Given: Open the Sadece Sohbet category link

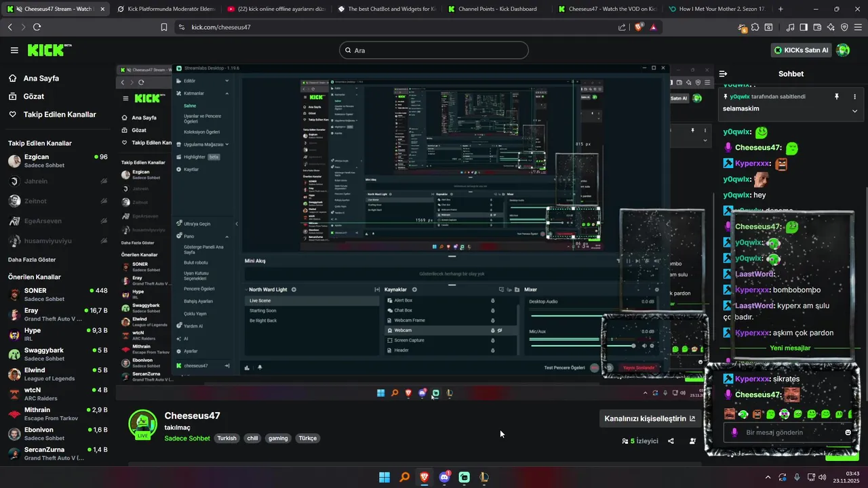Looking at the screenshot, I should click(187, 439).
